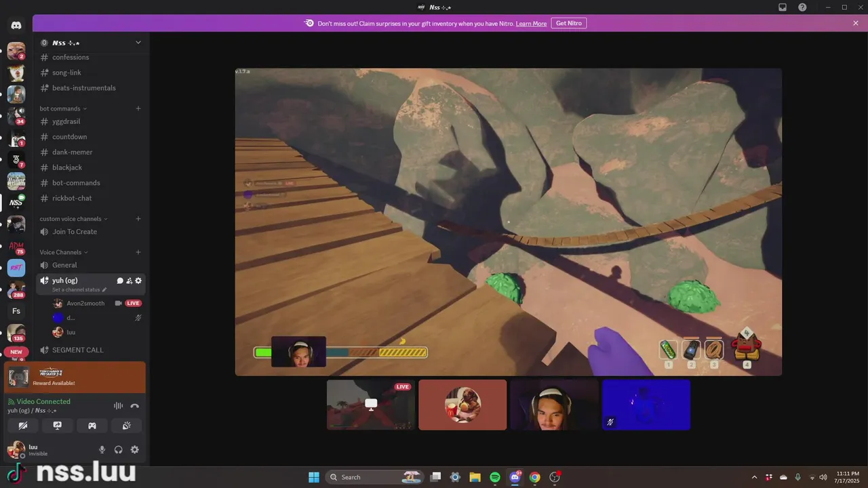The height and width of the screenshot is (488, 868).
Task: Toggle noise suppression waveform icon
Action: 118,406
